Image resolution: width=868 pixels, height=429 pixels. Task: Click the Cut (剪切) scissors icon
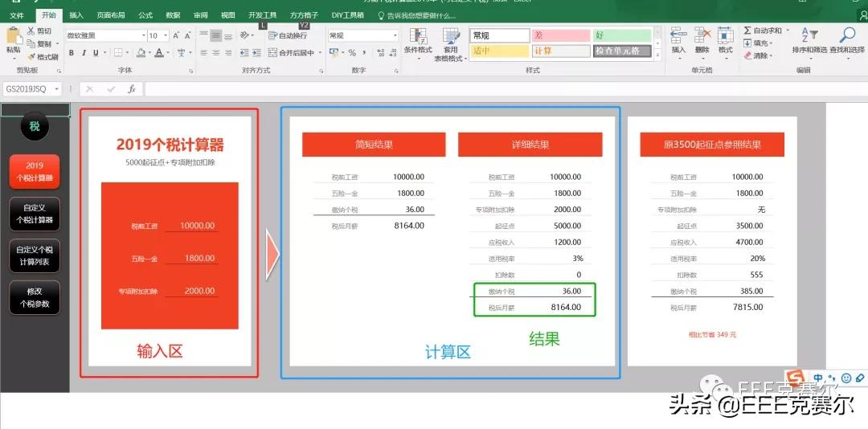click(x=31, y=31)
